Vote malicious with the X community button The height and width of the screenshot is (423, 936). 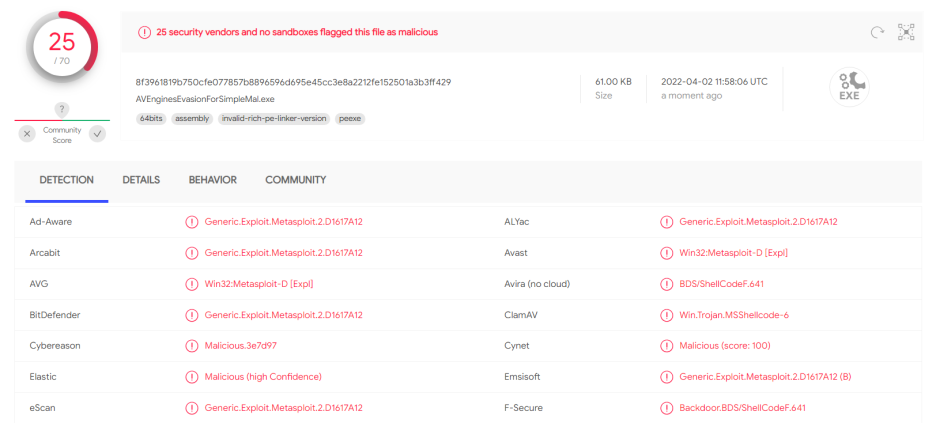27,134
